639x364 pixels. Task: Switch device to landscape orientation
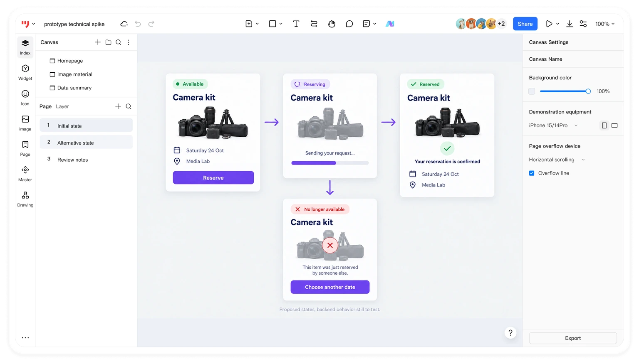[x=614, y=125]
